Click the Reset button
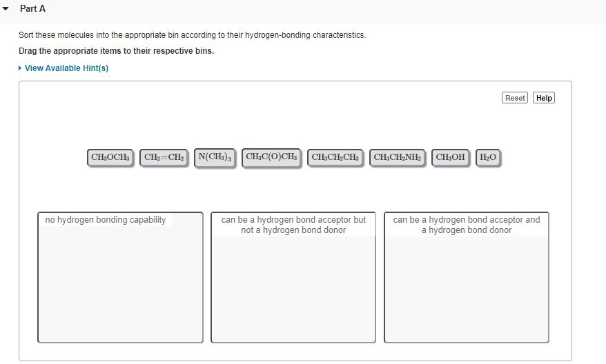 click(x=515, y=98)
